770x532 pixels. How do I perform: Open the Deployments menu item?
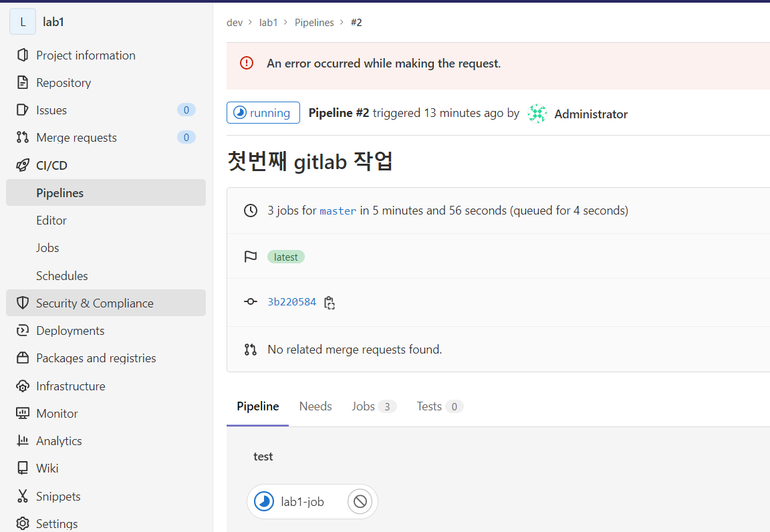[106, 330]
